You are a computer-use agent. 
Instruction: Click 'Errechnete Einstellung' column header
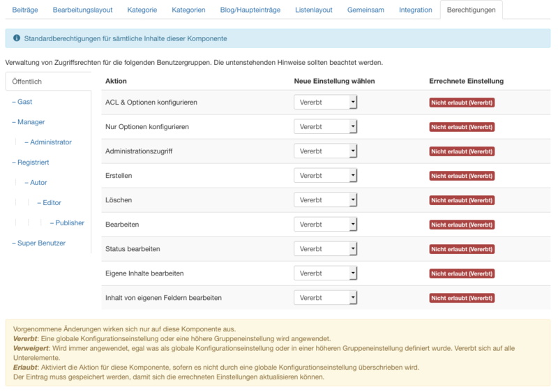point(466,81)
